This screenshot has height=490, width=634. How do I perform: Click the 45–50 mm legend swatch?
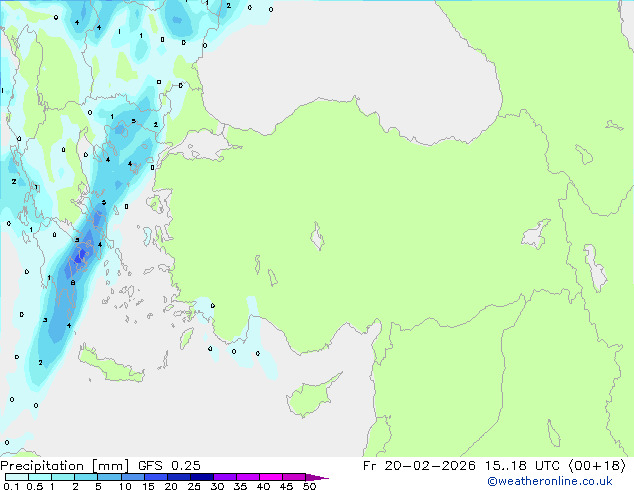tap(294, 477)
